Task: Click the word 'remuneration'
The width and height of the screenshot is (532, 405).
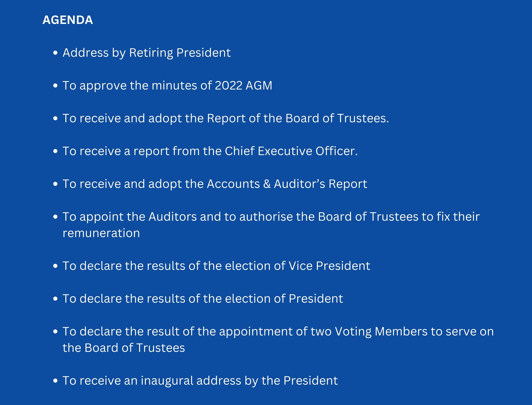Action: (101, 233)
